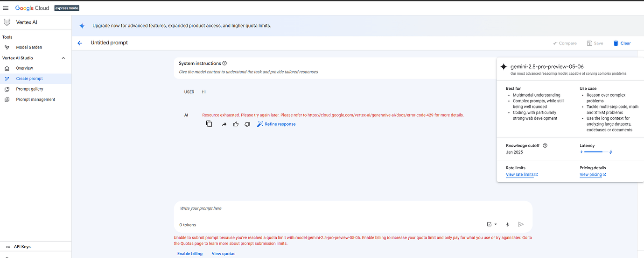Screen dimensions: 644x258
Task: Click the Prompt gallery icon
Action: coord(7,89)
